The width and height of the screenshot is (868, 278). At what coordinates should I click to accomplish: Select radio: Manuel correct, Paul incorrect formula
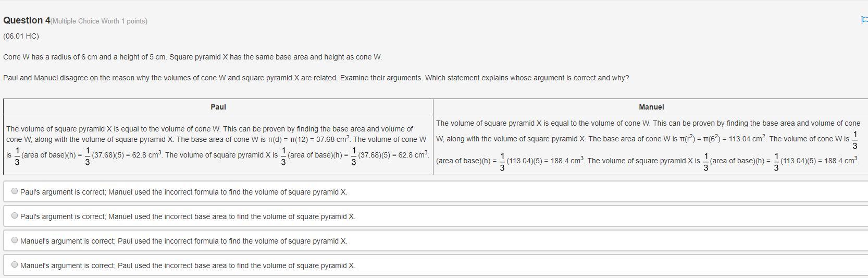(15, 240)
